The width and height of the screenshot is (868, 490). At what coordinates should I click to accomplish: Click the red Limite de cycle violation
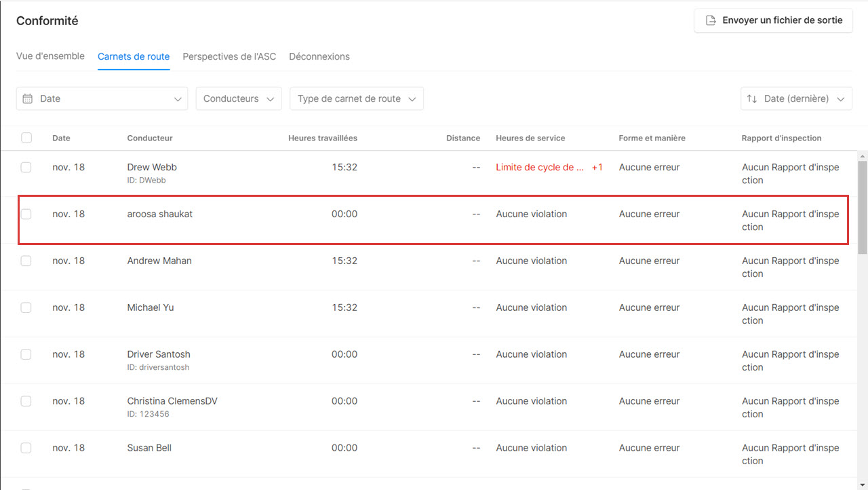[540, 167]
